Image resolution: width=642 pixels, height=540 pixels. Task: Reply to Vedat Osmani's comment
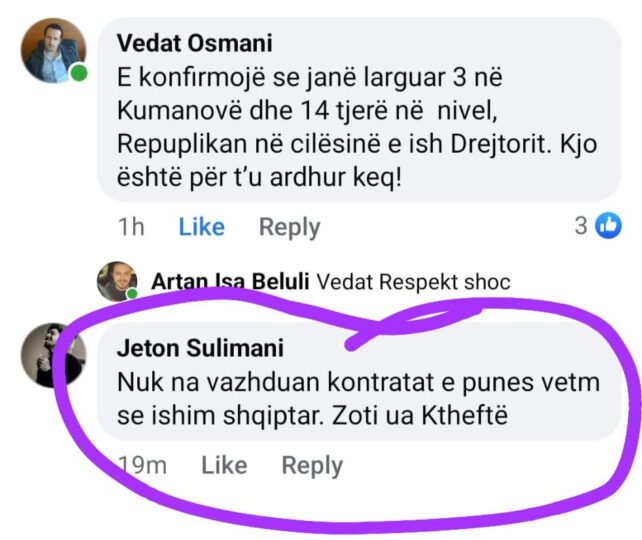coord(289,227)
